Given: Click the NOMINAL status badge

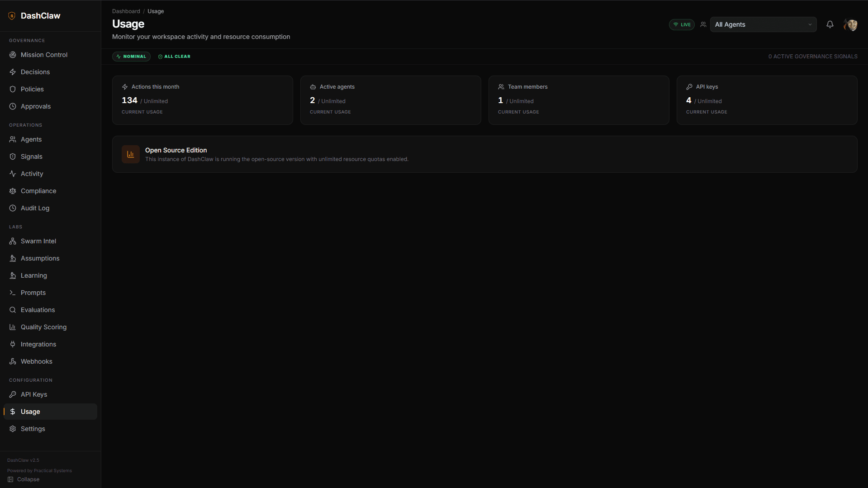Looking at the screenshot, I should tap(131, 57).
